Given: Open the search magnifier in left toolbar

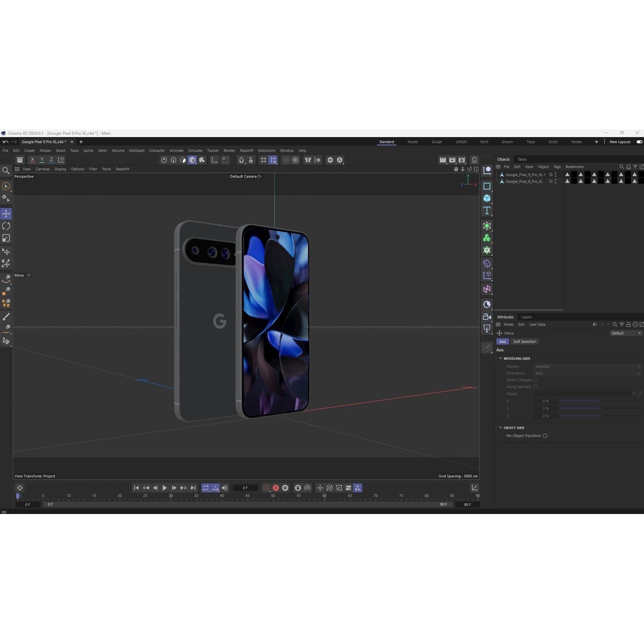Looking at the screenshot, I should pos(6,171).
